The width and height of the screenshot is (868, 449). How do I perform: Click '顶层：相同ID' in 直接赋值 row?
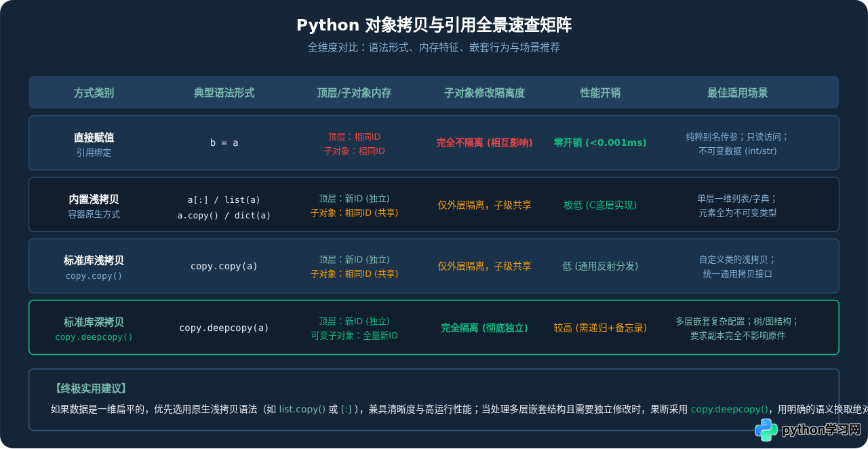click(x=354, y=137)
